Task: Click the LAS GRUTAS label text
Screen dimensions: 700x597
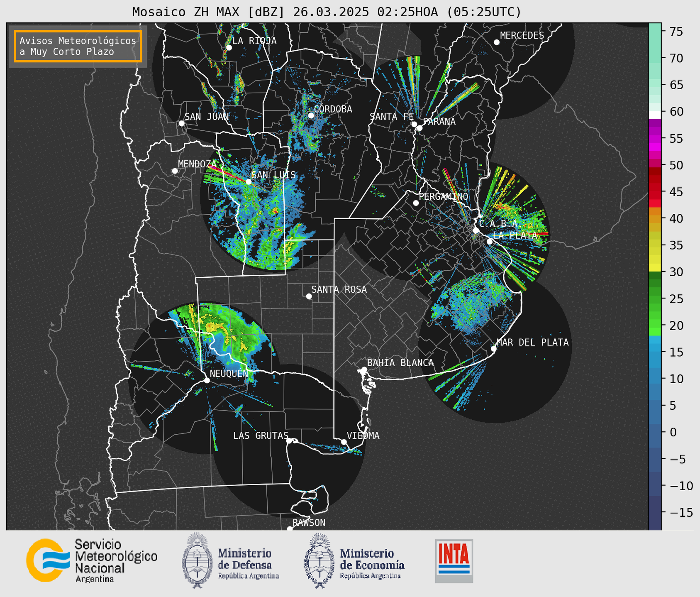Action: pos(261,436)
